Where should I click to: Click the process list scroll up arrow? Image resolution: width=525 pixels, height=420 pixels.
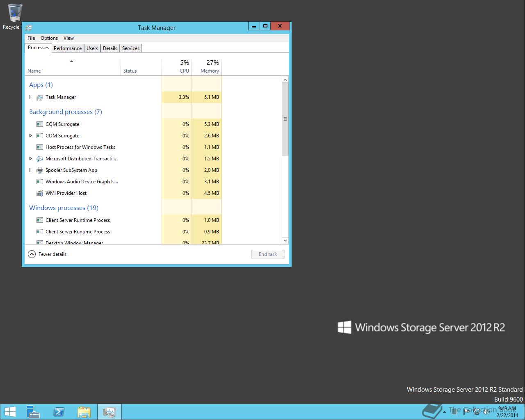285,80
